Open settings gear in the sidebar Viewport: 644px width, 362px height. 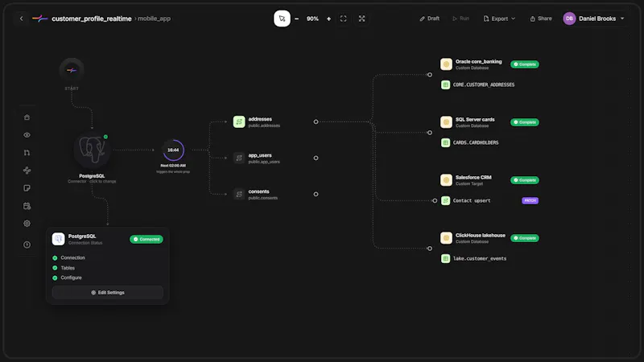click(x=27, y=224)
